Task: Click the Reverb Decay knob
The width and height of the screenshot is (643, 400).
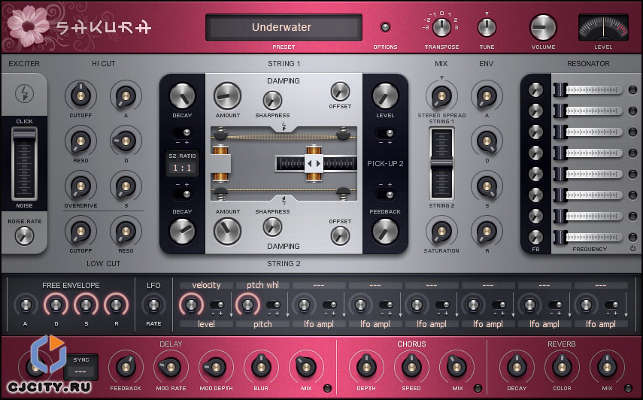Action: pos(517,366)
